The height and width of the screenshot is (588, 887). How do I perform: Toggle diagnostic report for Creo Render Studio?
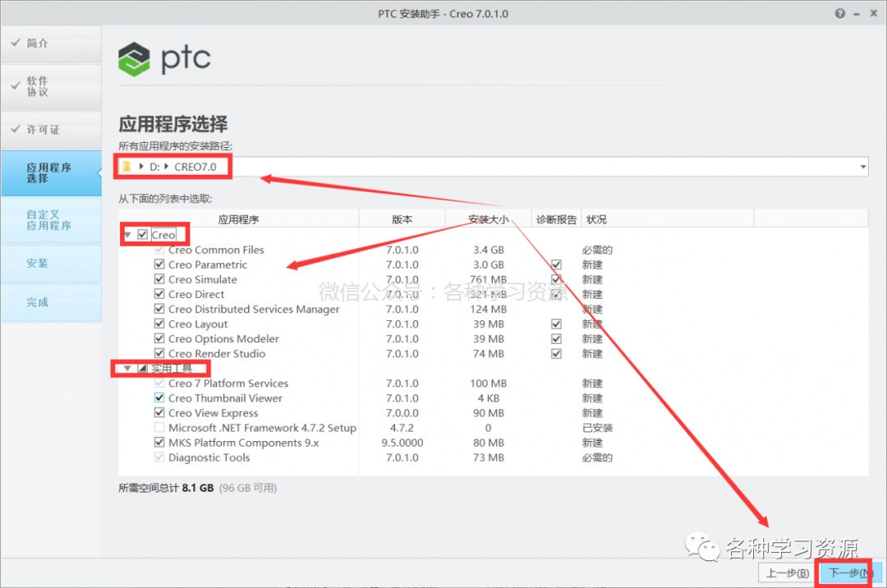557,353
